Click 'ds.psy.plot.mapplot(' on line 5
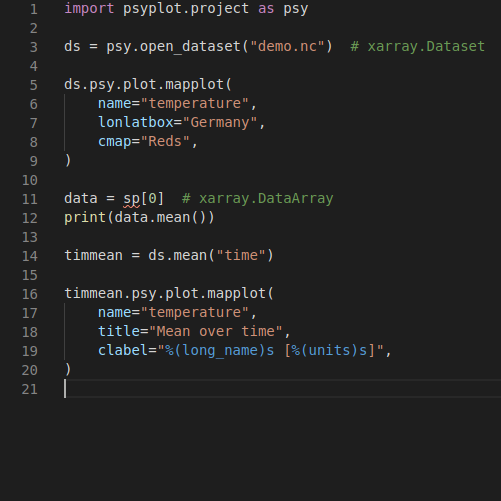Image resolution: width=501 pixels, height=501 pixels. (148, 85)
